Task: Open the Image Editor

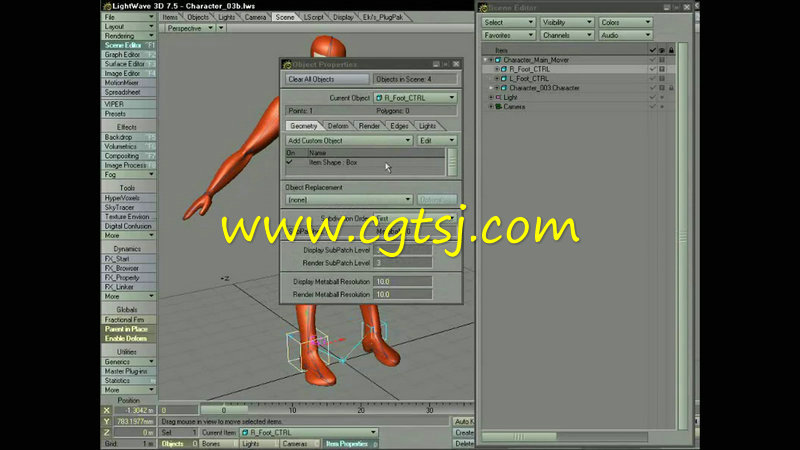Action: tap(129, 73)
